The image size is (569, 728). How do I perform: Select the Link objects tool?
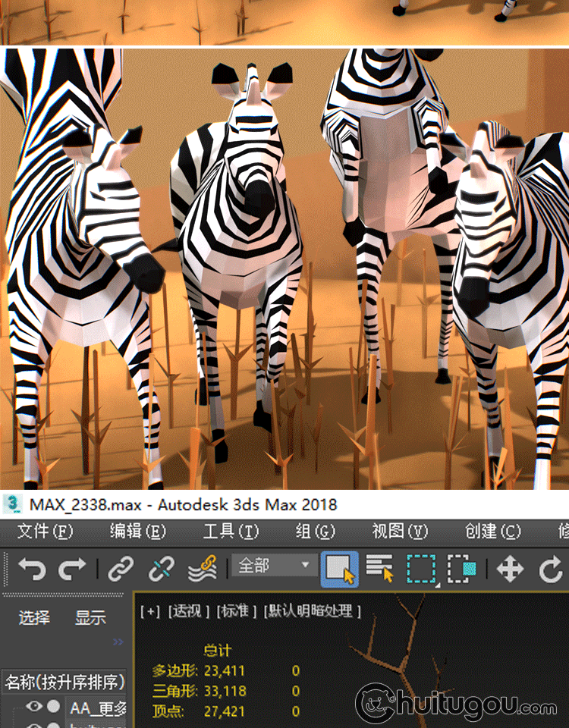pos(121,569)
